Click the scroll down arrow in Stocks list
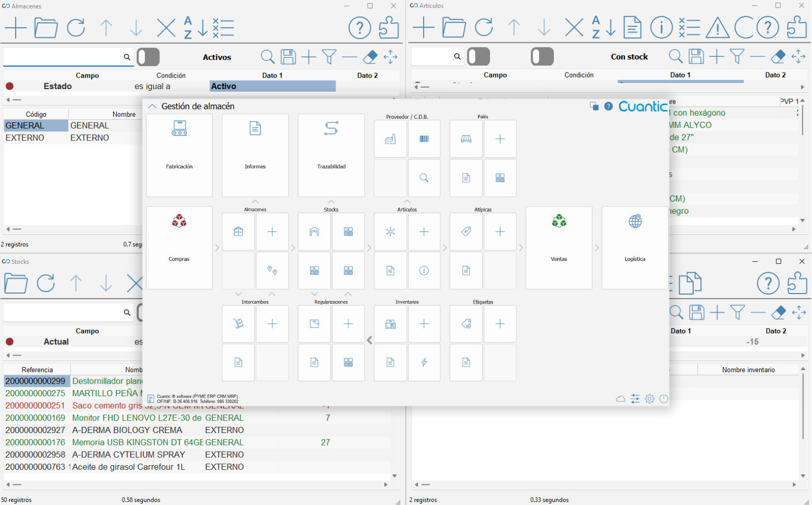The image size is (812, 505). click(394, 476)
